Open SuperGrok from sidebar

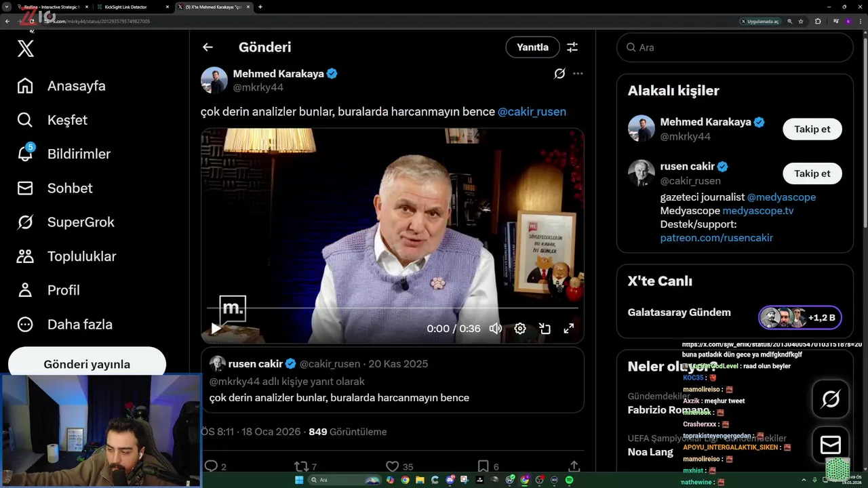click(66, 222)
